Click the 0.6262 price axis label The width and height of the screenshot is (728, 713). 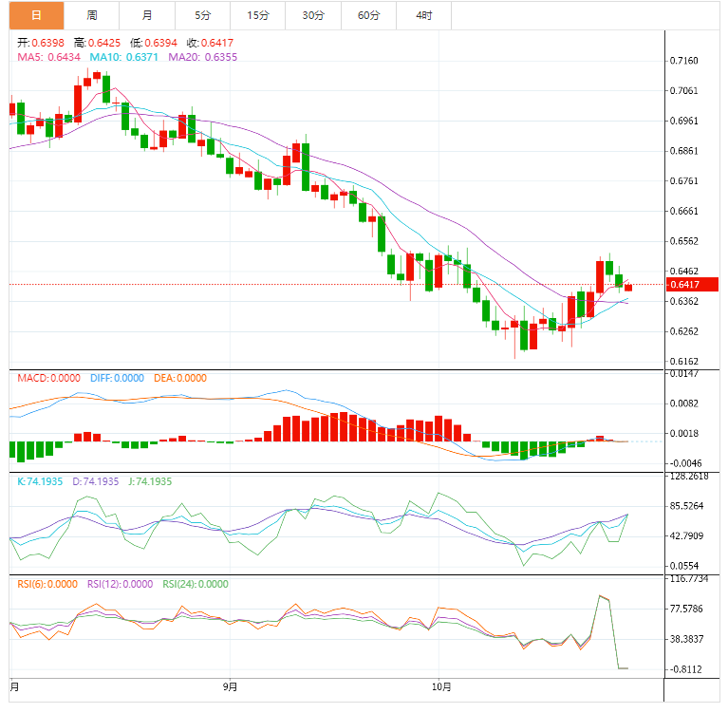point(683,331)
